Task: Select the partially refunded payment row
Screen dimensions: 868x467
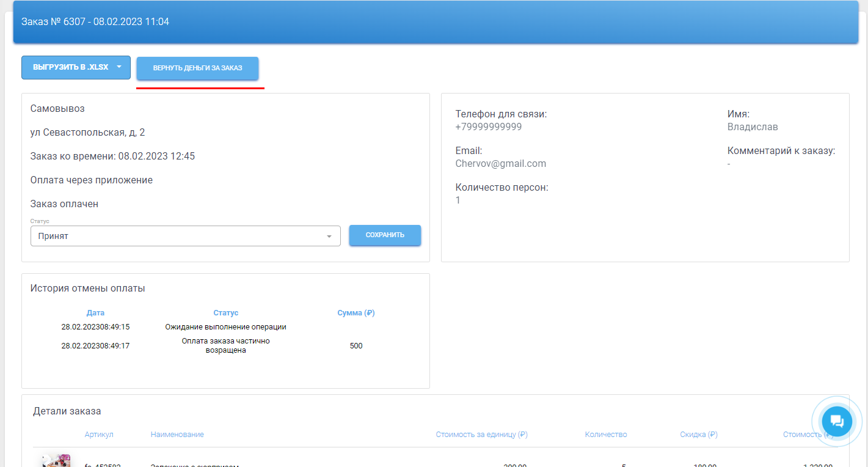Action: 225,346
